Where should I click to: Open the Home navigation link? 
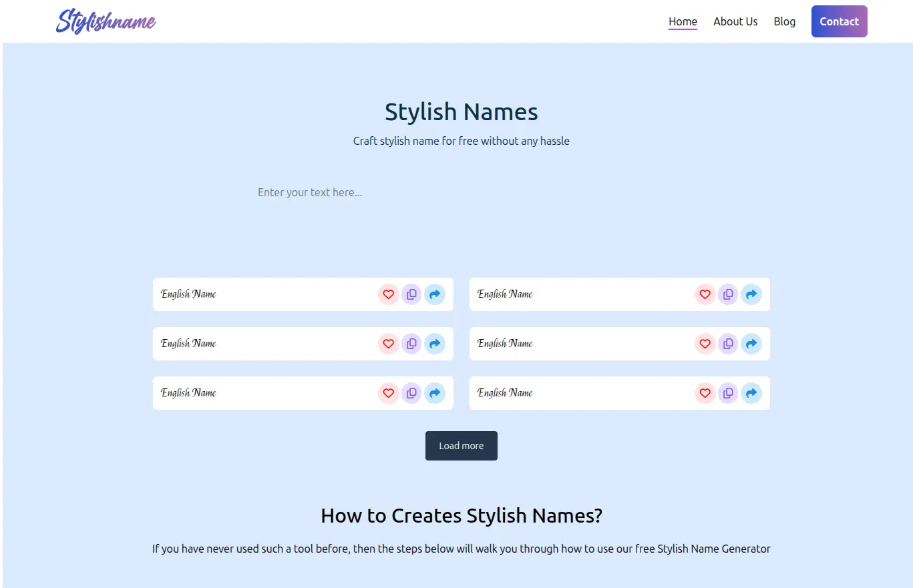pos(683,21)
